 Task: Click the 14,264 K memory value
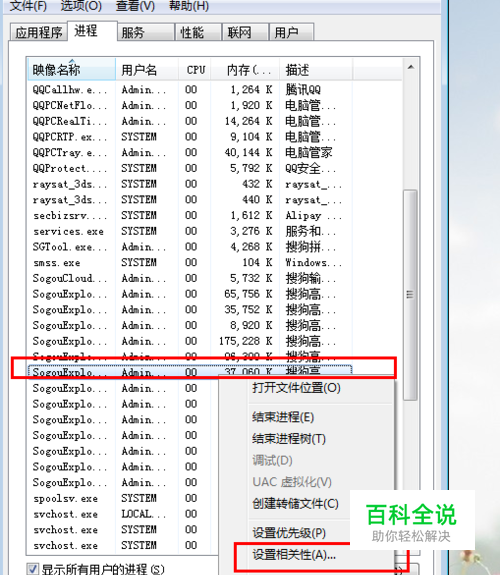point(248,121)
